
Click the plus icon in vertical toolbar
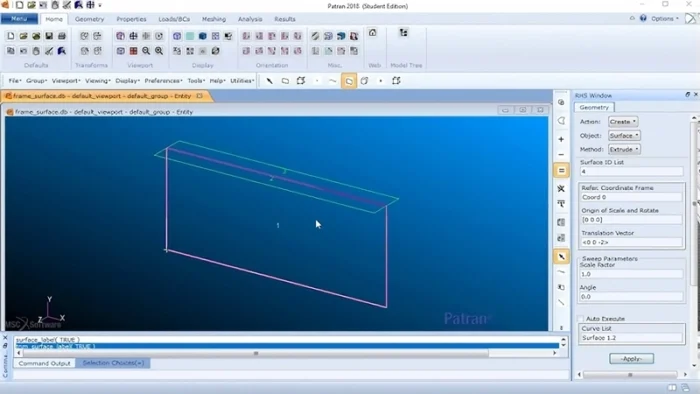coord(561,139)
